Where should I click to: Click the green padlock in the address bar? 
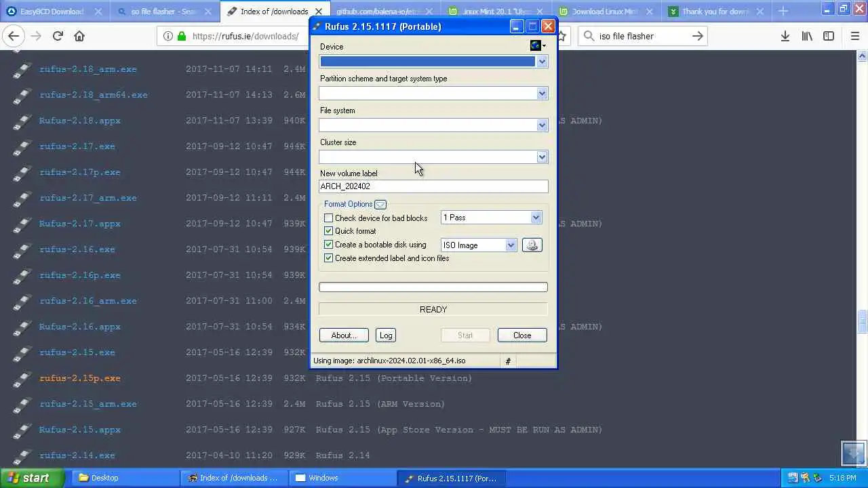(x=182, y=36)
